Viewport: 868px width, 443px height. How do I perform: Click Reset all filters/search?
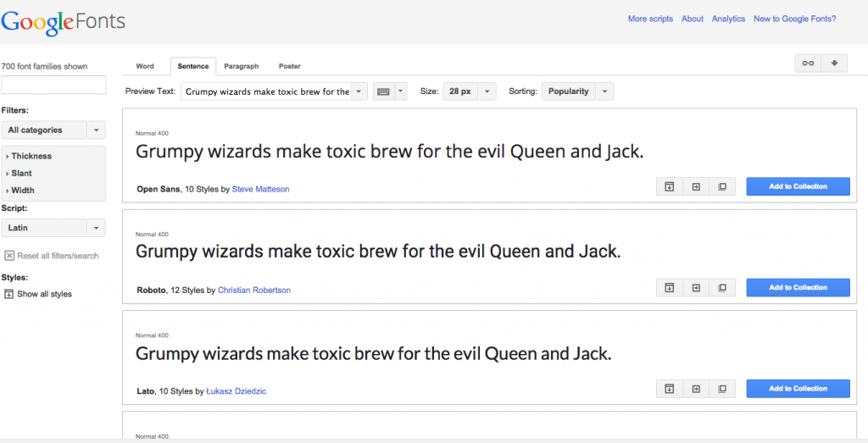(x=51, y=256)
